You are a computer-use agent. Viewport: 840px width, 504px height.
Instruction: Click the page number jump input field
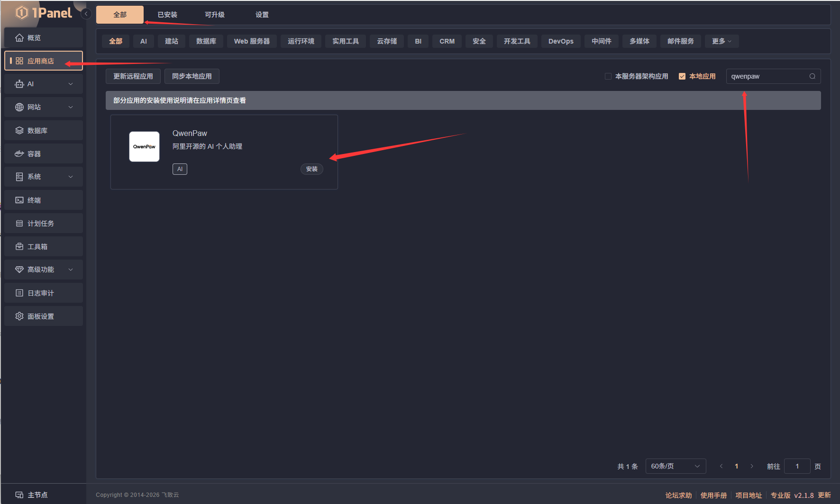[x=797, y=467]
